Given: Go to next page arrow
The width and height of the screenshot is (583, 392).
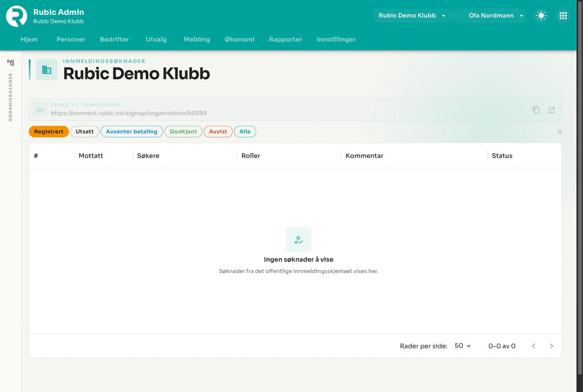Looking at the screenshot, I should click(x=551, y=346).
